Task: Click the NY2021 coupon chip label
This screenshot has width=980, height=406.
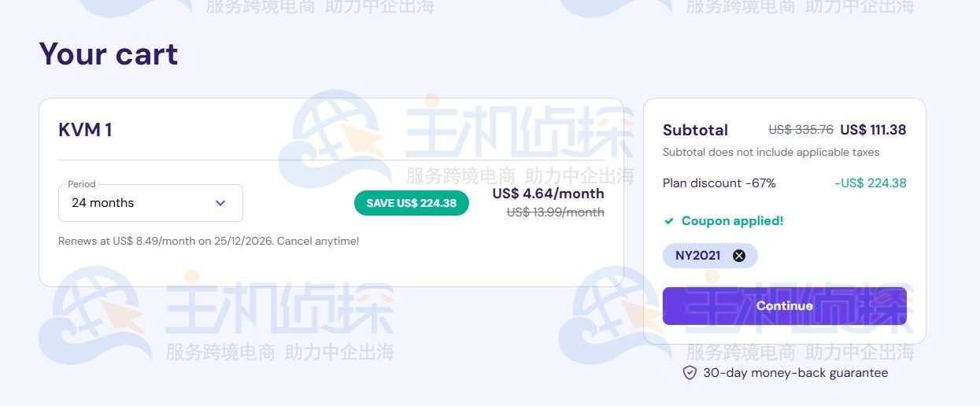Action: click(697, 256)
